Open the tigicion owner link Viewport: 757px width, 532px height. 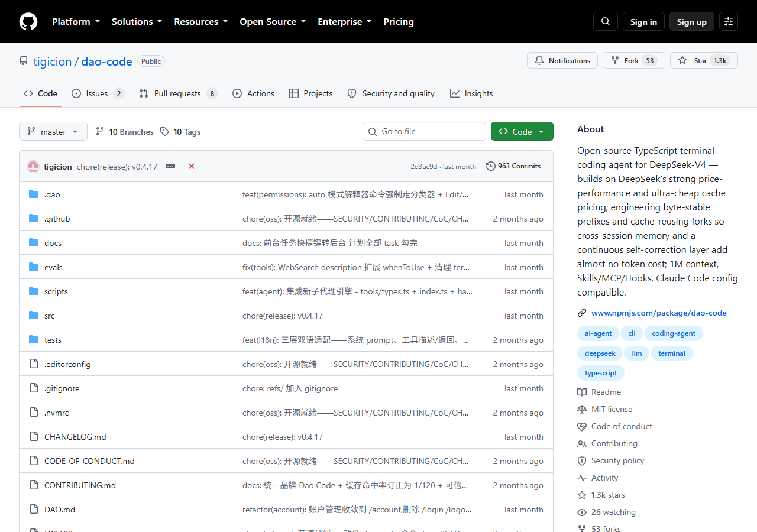[53, 61]
